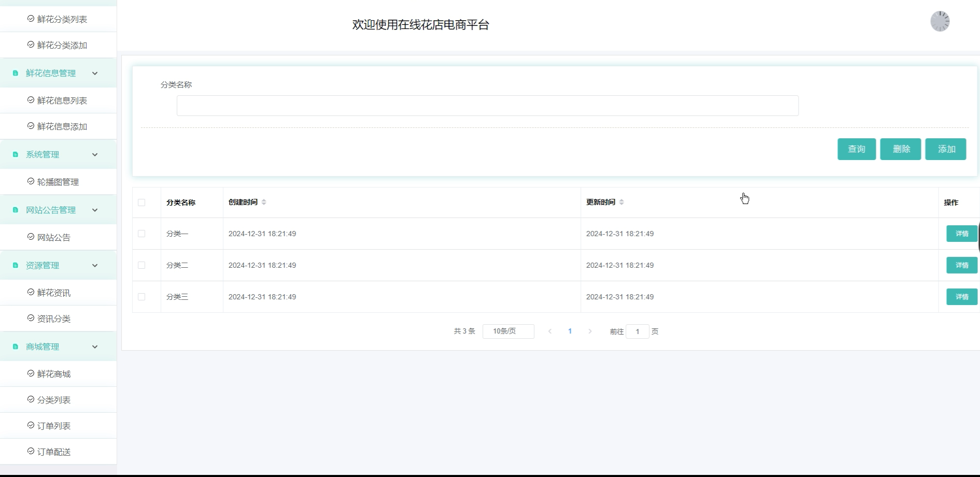The height and width of the screenshot is (477, 980).
Task: Click the 分类二 name cell
Action: pos(192,265)
